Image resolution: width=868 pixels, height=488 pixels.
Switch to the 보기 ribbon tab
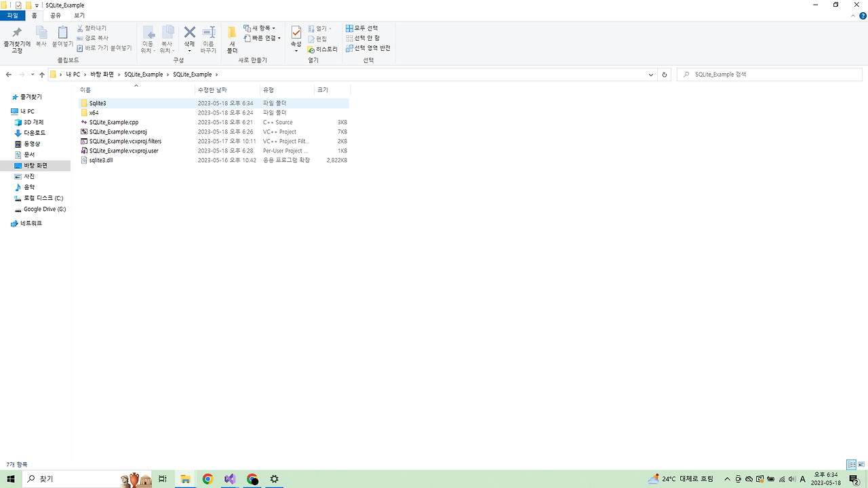pos(79,15)
